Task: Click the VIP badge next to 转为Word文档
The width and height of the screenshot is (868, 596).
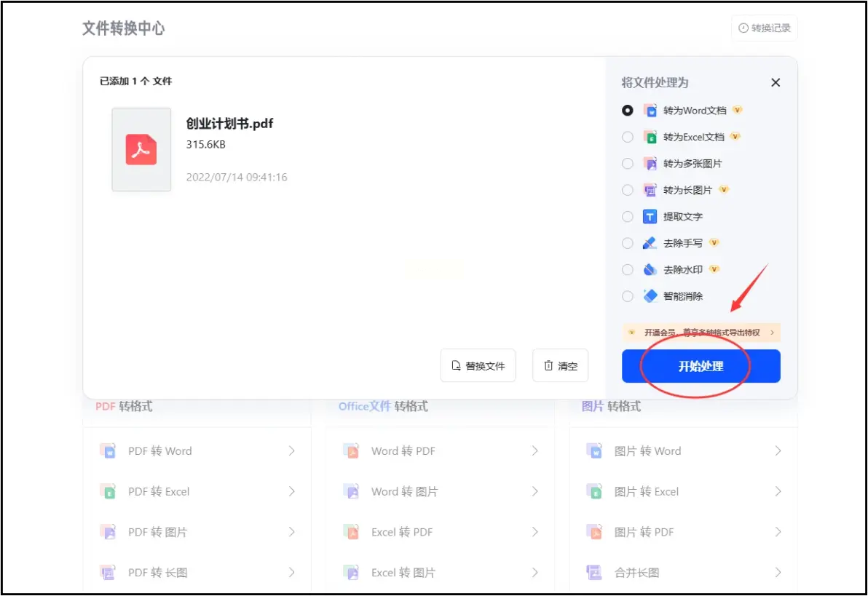Action: click(738, 110)
